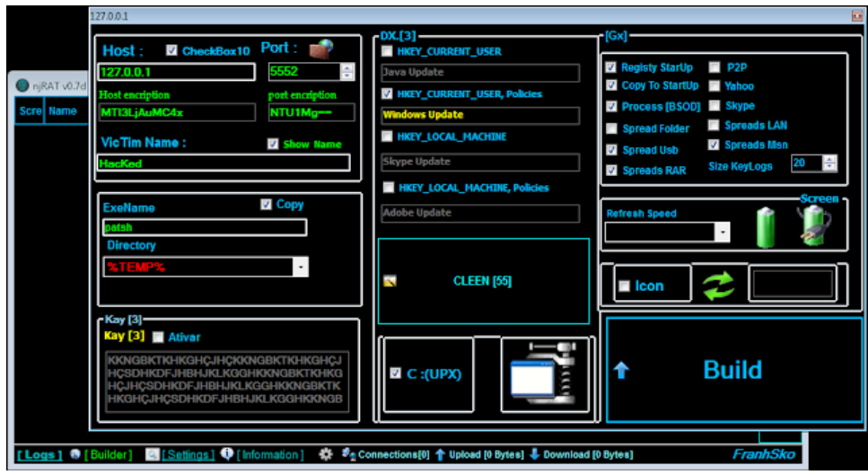Click the green battery icon
This screenshot has width=868, height=475.
pos(765,228)
